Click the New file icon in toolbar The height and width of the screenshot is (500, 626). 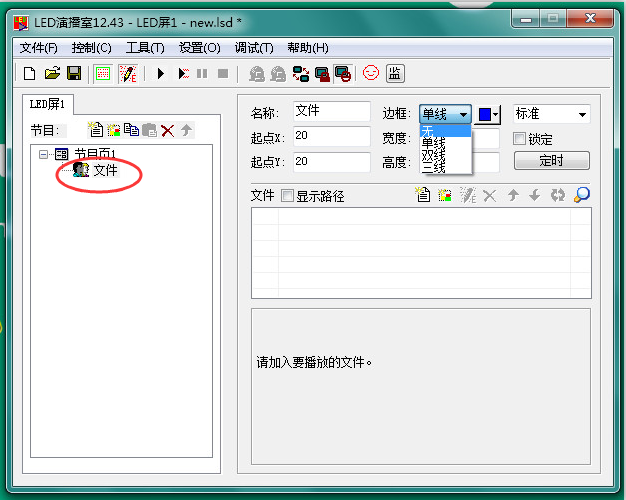30,73
